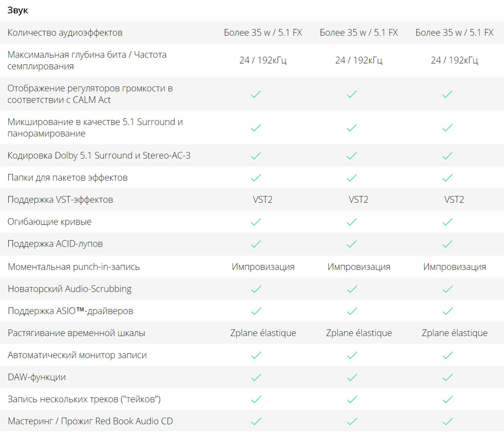
Task: Click middle-column checkmark for Запись нескольких треков
Action: [352, 399]
